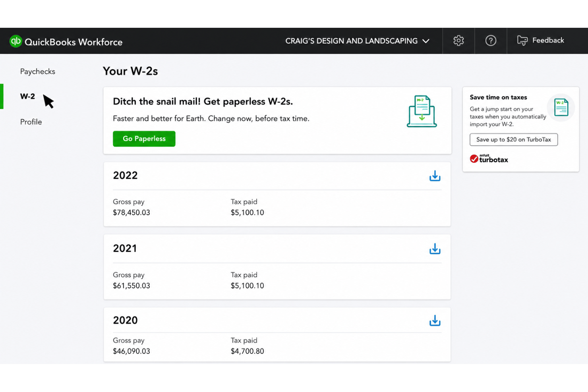Image resolution: width=588 pixels, height=392 pixels.
Task: Click Ditch the snail mail headline
Action: [x=203, y=102]
